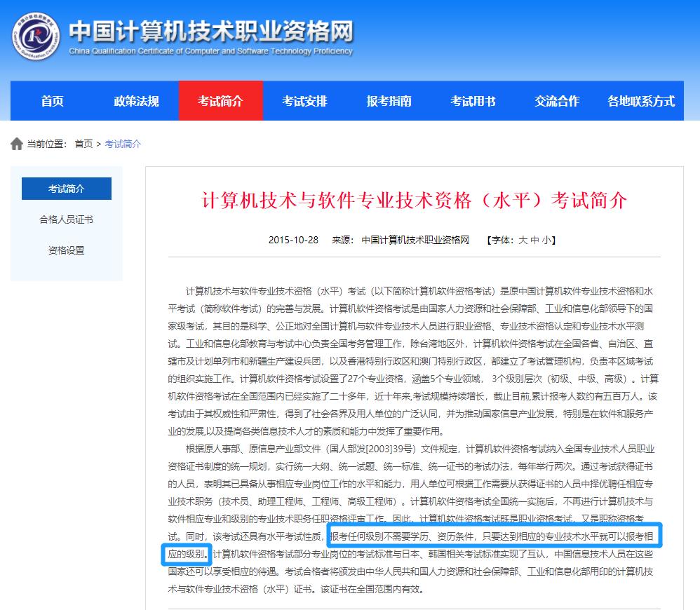Set font size to 中
The height and width of the screenshot is (610, 700).
[536, 239]
